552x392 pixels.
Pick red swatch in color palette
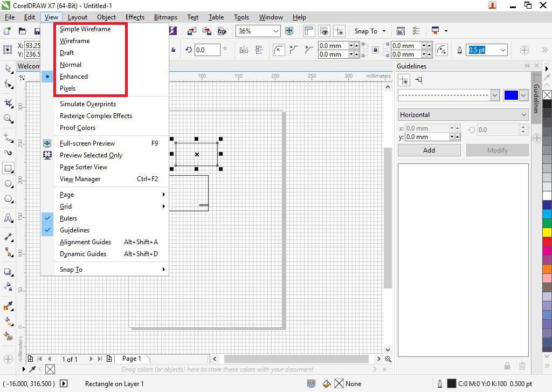pyautogui.click(x=547, y=241)
